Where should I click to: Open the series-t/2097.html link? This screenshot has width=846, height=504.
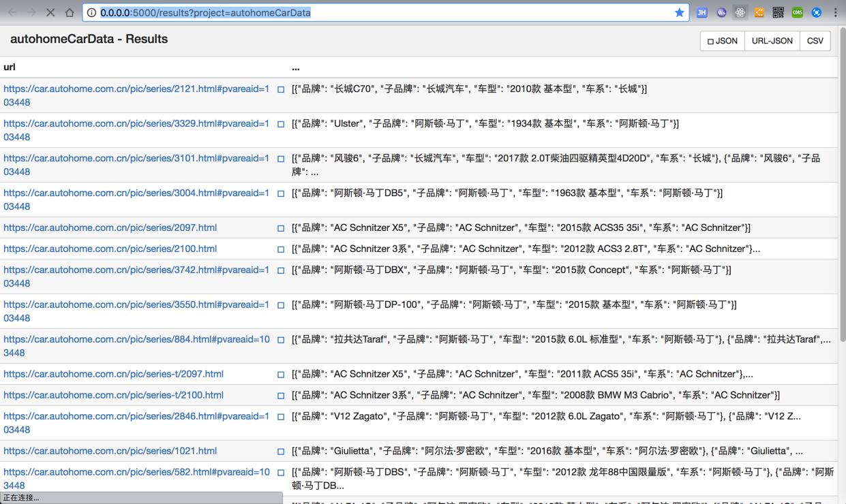click(x=113, y=374)
